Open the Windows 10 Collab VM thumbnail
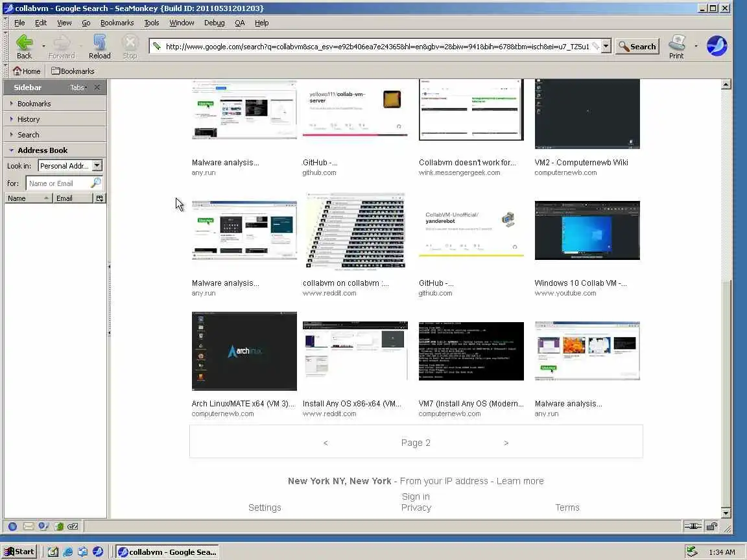 coord(587,230)
